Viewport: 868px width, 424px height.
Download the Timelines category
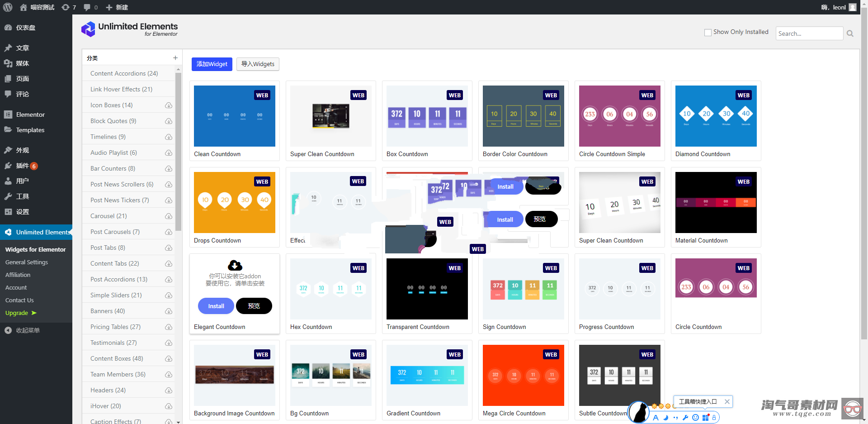click(169, 137)
